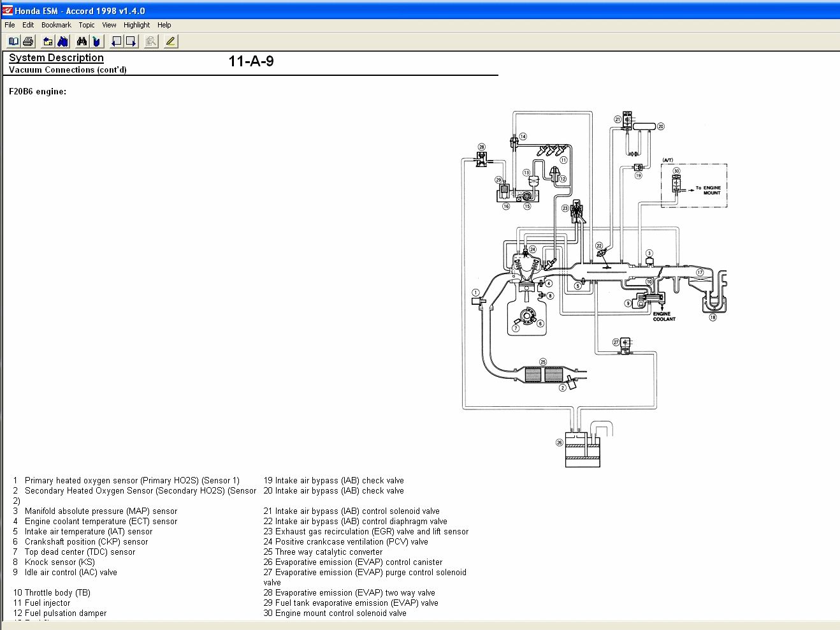Open the Help menu
Viewport: 840px width, 630px height.
164,25
